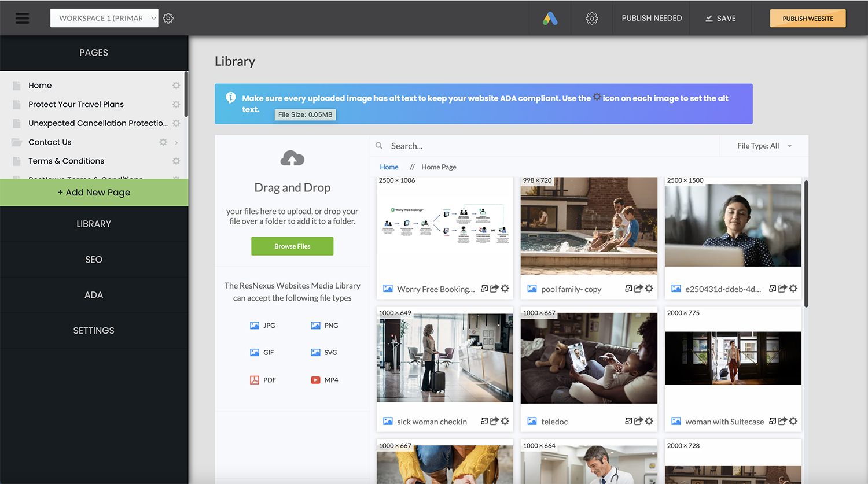Screen dimensions: 868x484
Task: Click the SAVE button in the top bar
Action: click(720, 19)
